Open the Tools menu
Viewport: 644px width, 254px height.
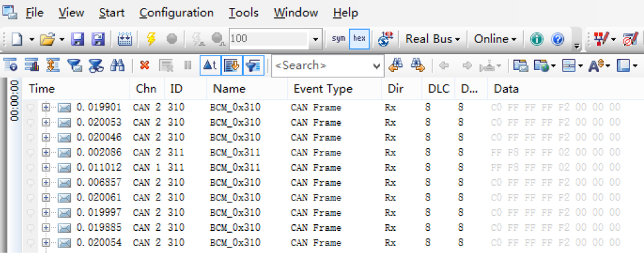(243, 13)
